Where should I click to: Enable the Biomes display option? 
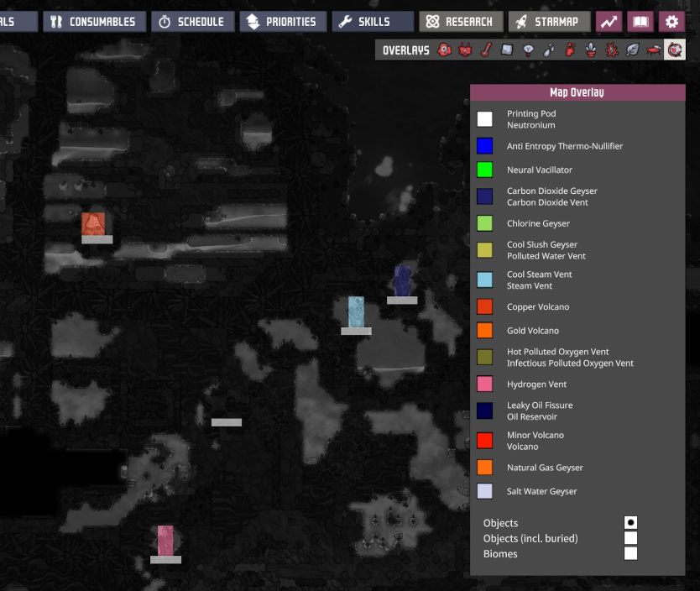(x=630, y=553)
